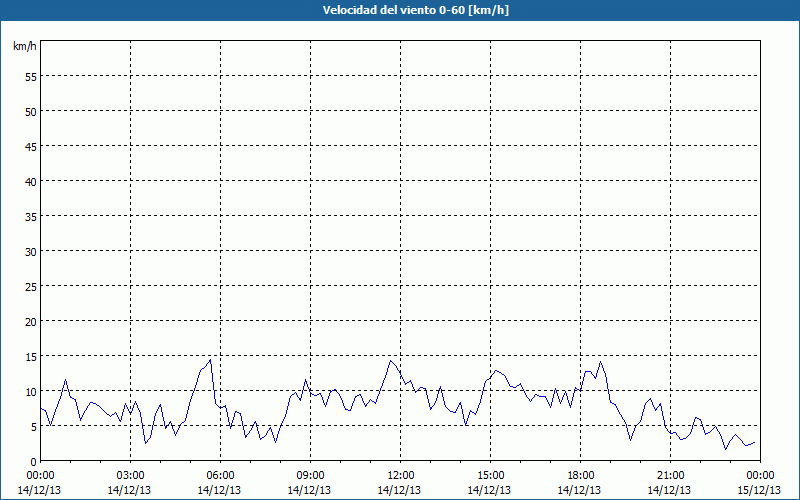This screenshot has width=800, height=500.
Task: Click the 40 value on the y-axis
Action: click(x=31, y=181)
